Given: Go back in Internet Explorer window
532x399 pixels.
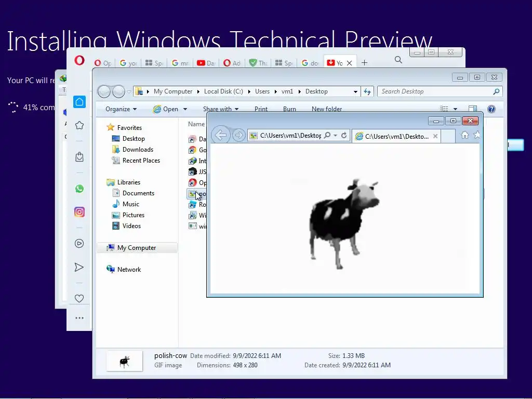Looking at the screenshot, I should click(x=221, y=135).
